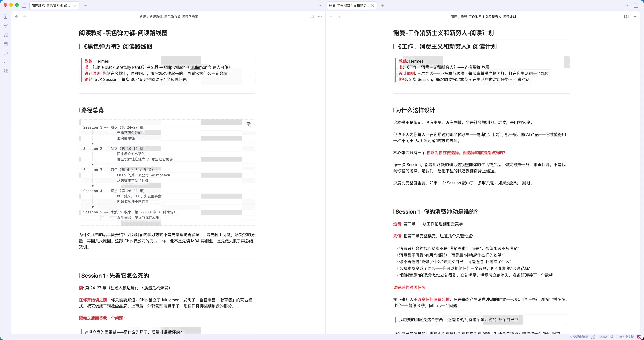This screenshot has height=340, width=644.
Task: Copy the Session path code block
Action: (249, 124)
